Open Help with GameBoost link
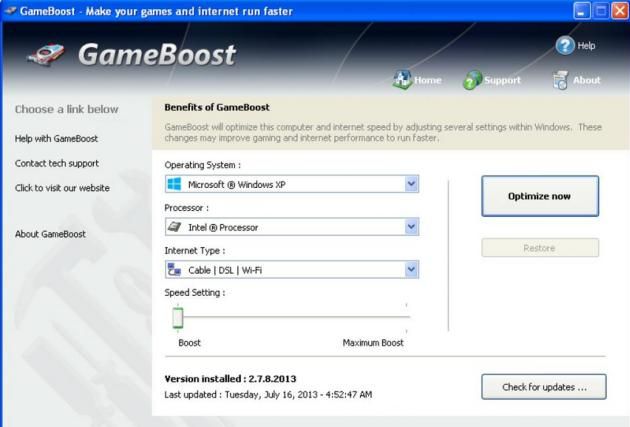Screen dimensions: 630x427 click(56, 138)
